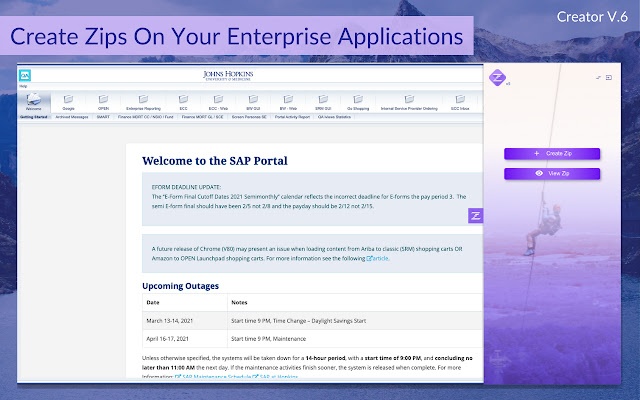Click the Johns Hopkins logo
Viewport: 640px width, 400px height.
point(228,76)
